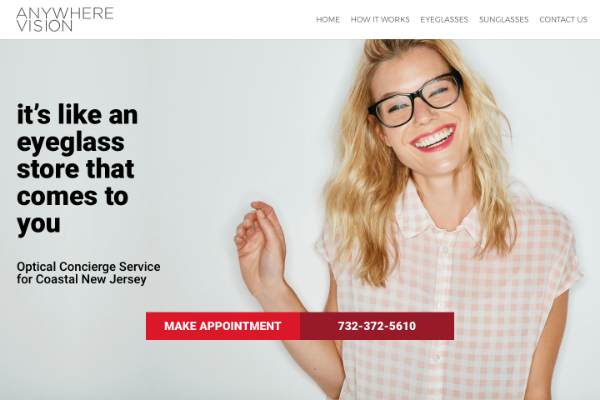Click the "comes to" headline line

(x=72, y=197)
